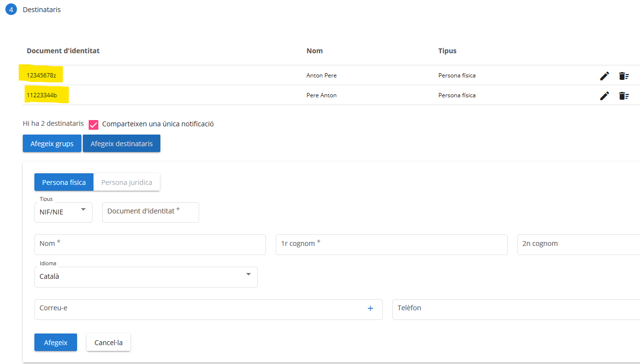Edit the Pere Anton recipient with pencil icon
640x364 pixels.
(x=604, y=96)
